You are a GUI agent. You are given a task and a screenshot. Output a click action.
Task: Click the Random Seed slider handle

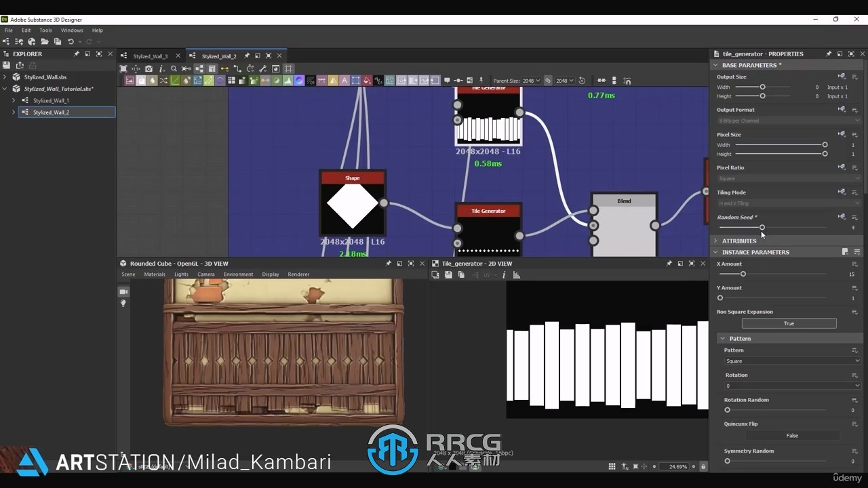click(x=762, y=227)
